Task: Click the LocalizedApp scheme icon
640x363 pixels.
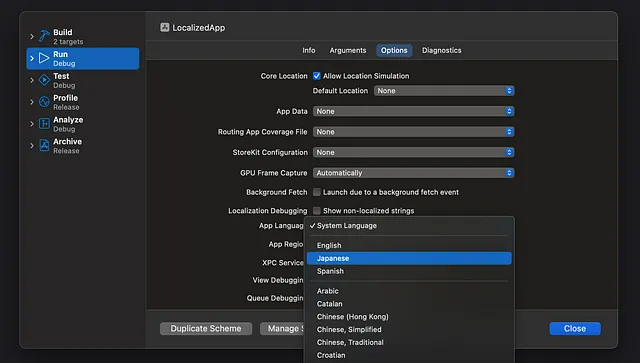Action: (x=164, y=27)
